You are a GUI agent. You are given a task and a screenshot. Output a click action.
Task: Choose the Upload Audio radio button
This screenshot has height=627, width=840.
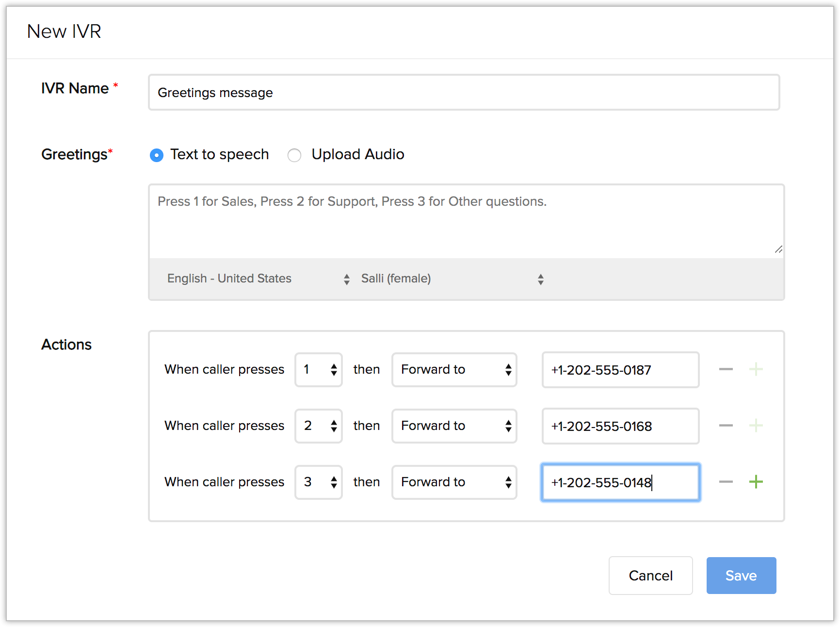coord(294,155)
